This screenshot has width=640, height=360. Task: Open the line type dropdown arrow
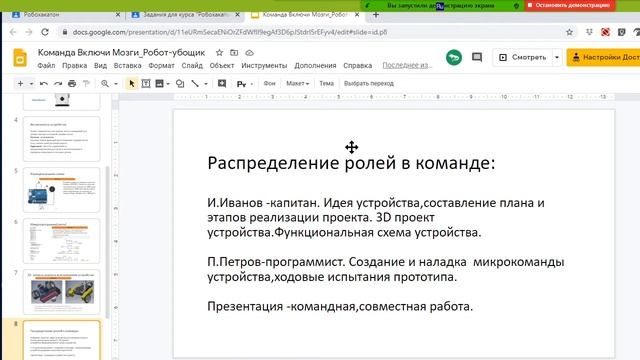click(x=206, y=84)
